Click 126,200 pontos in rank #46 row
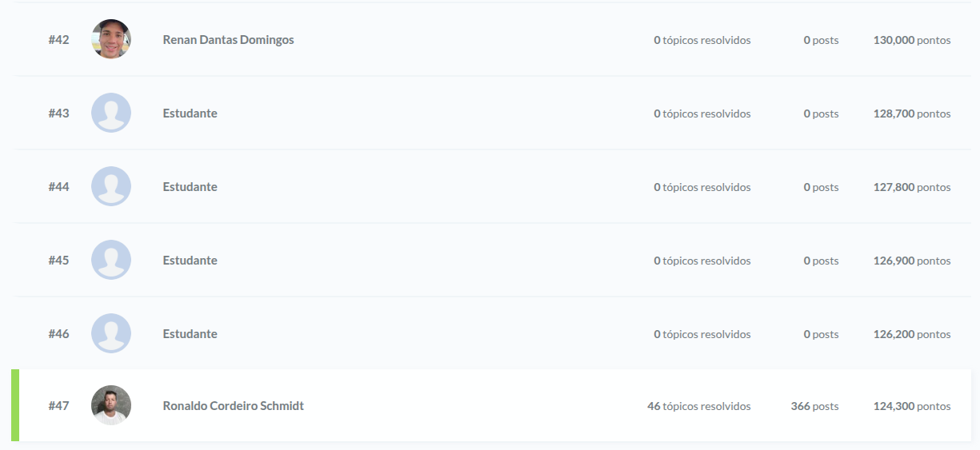Image resolution: width=980 pixels, height=450 pixels. (911, 334)
